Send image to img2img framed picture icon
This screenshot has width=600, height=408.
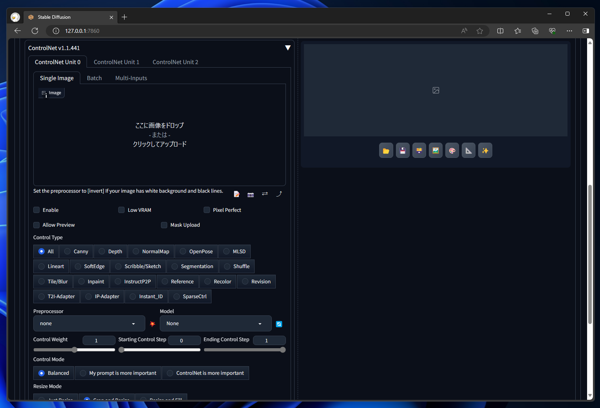tap(435, 151)
